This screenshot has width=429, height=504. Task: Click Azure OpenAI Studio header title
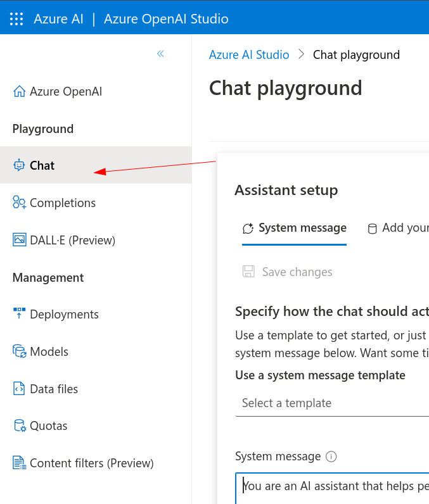click(x=166, y=19)
